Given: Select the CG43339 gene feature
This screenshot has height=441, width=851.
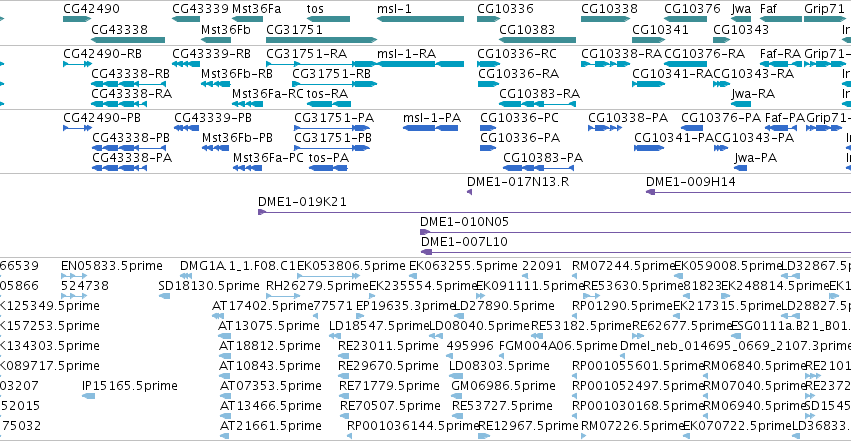Looking at the screenshot, I should pyautogui.click(x=186, y=19).
